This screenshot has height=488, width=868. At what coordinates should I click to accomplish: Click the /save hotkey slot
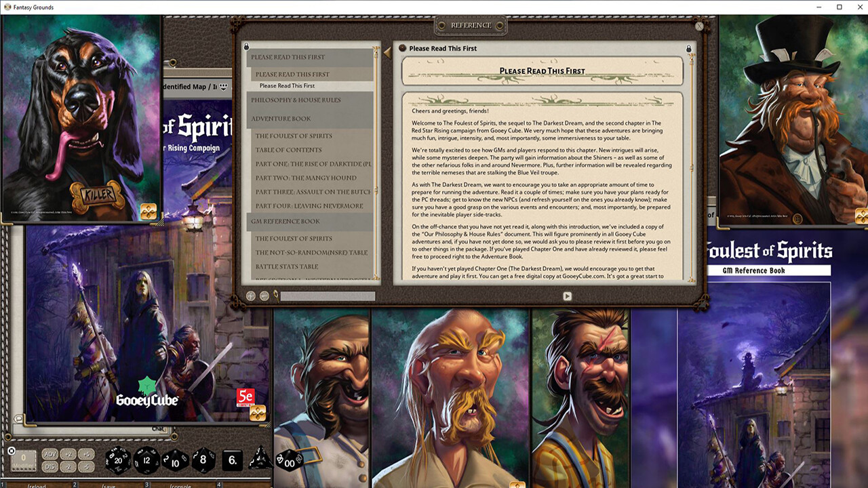[x=107, y=485]
